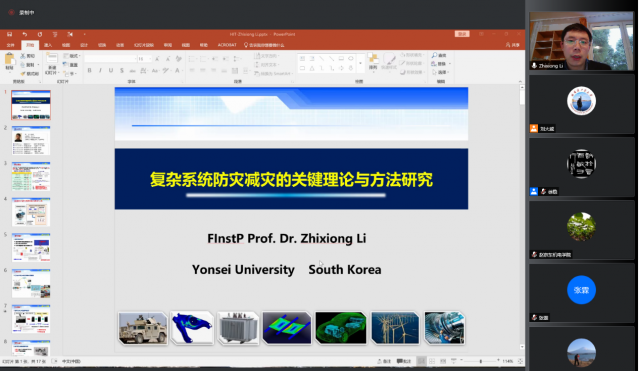The width and height of the screenshot is (640, 371).
Task: Open Replace in the editing group
Action: pos(441,64)
